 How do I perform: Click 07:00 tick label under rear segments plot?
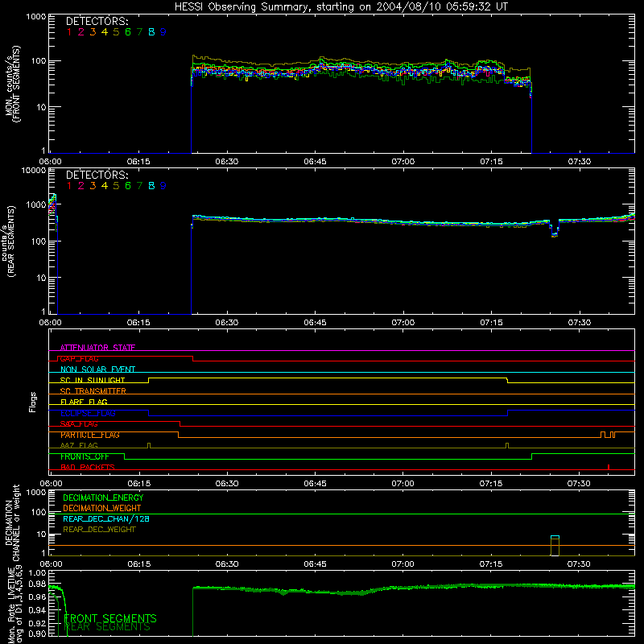pos(403,323)
